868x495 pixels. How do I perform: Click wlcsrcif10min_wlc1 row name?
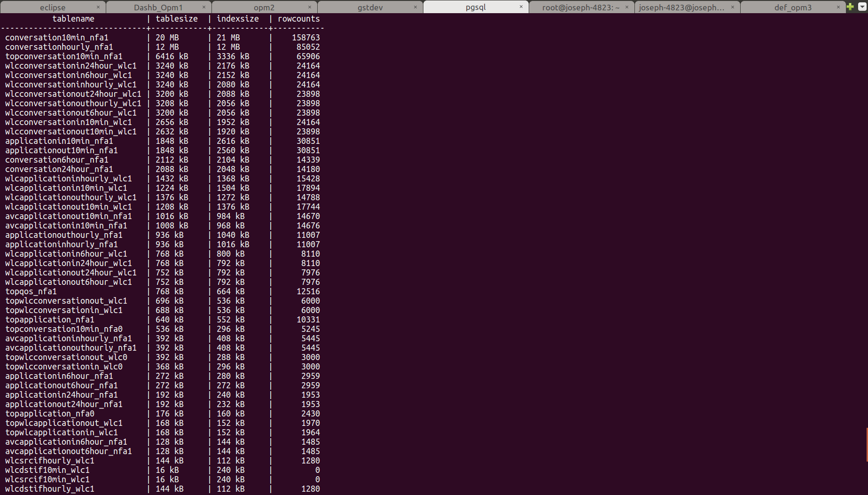point(47,479)
